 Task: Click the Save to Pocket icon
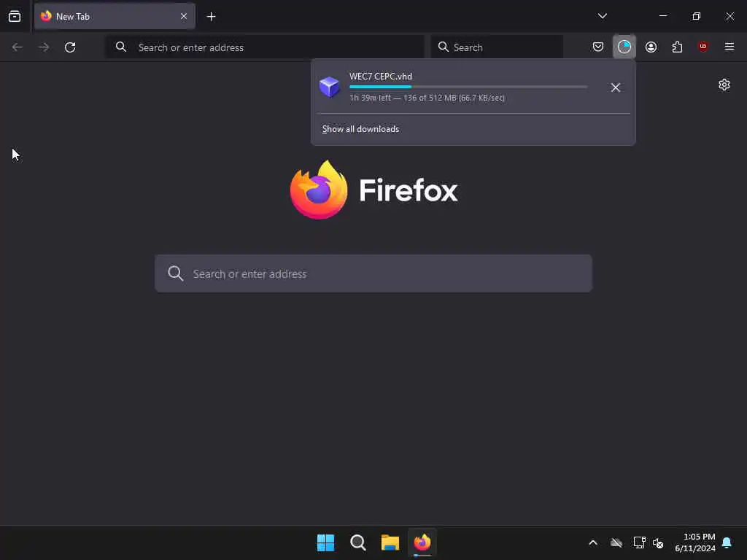pyautogui.click(x=598, y=47)
